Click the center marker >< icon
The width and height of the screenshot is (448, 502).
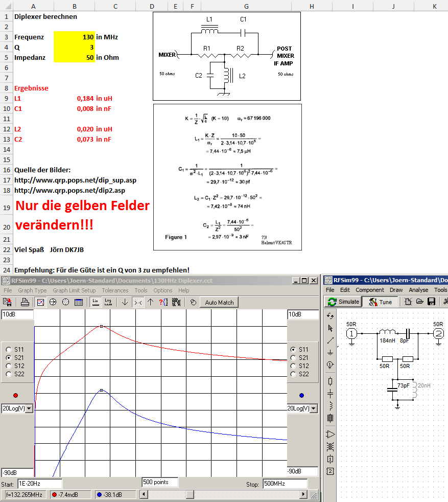click(138, 302)
